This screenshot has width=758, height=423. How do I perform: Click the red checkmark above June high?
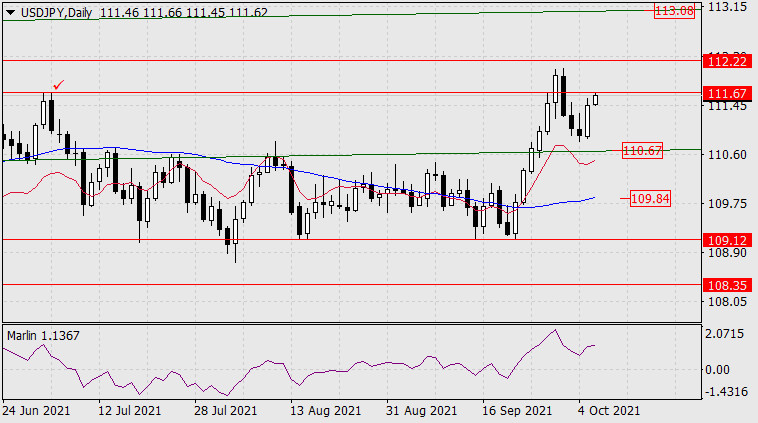58,85
